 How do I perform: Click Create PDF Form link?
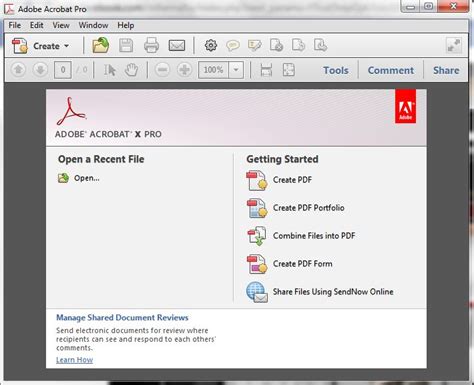click(303, 264)
